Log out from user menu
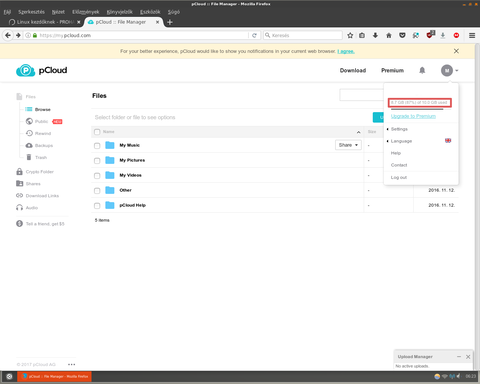The height and width of the screenshot is (384, 480). pyautogui.click(x=399, y=177)
